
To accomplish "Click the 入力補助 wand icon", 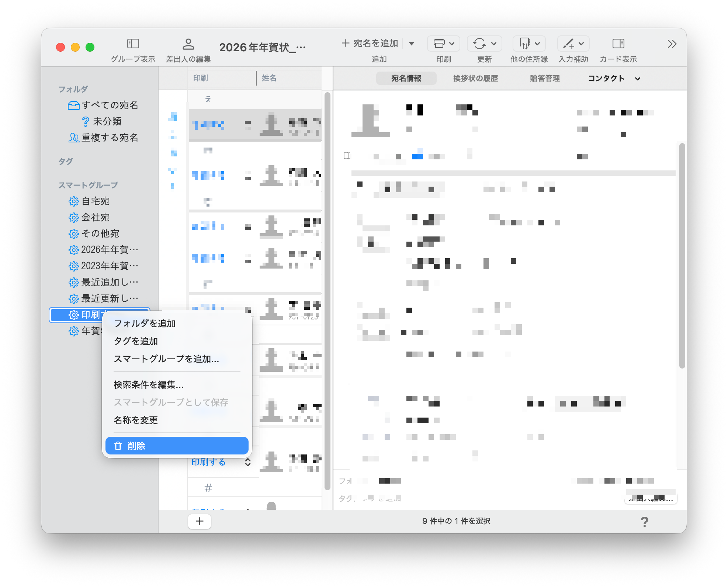I will click(568, 44).
